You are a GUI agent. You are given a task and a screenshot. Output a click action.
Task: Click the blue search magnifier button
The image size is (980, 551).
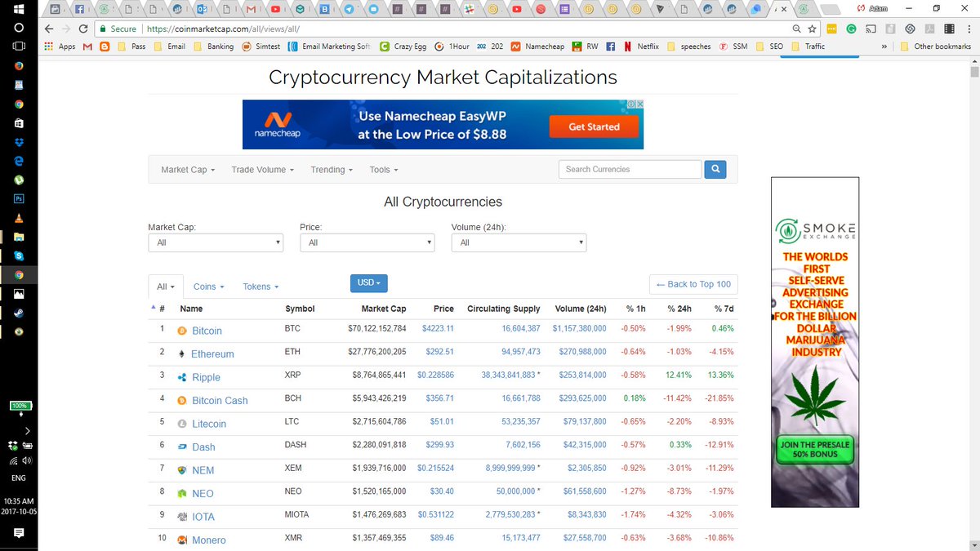tap(715, 169)
